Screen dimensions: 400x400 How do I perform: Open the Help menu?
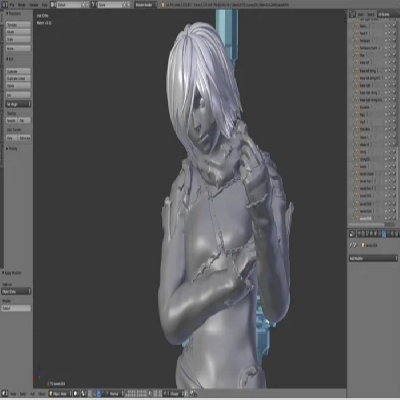click(44, 5)
